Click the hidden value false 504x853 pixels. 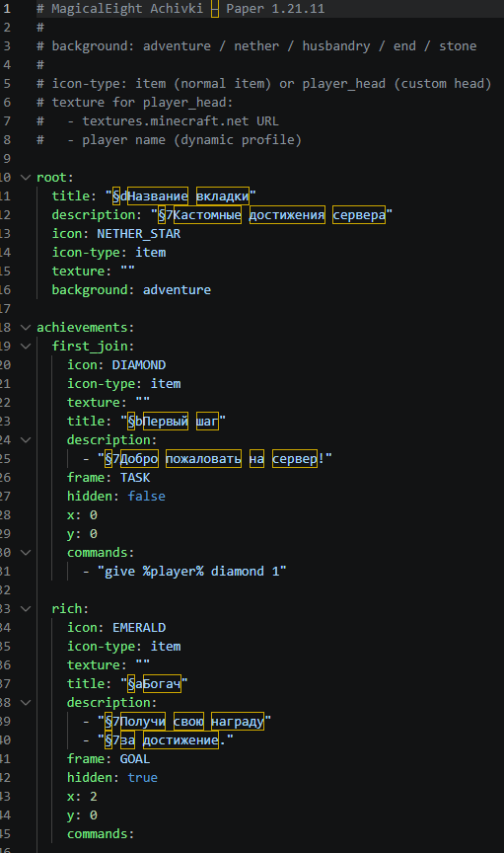[146, 497]
